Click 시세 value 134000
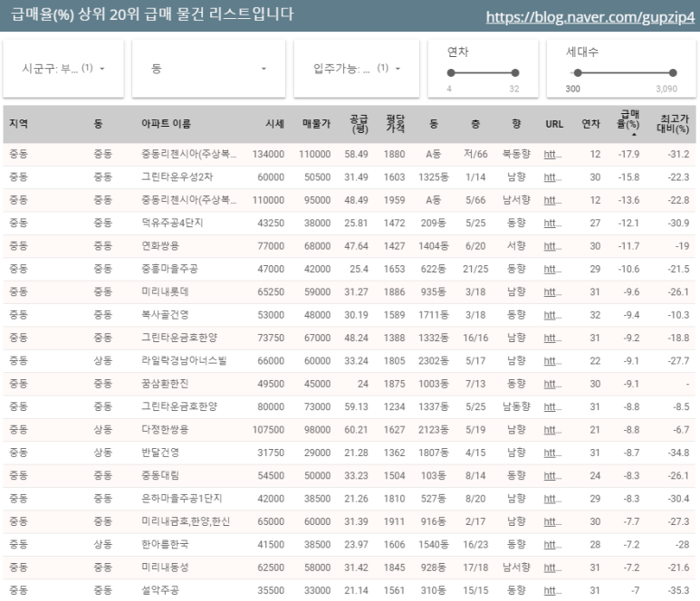The width and height of the screenshot is (700, 601). point(268,155)
